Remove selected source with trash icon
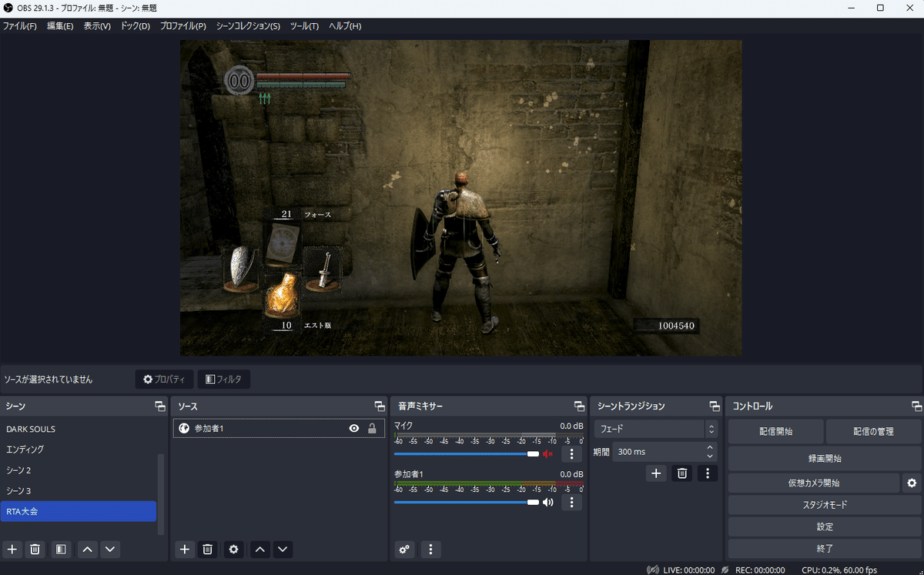This screenshot has width=924, height=575. (x=207, y=549)
